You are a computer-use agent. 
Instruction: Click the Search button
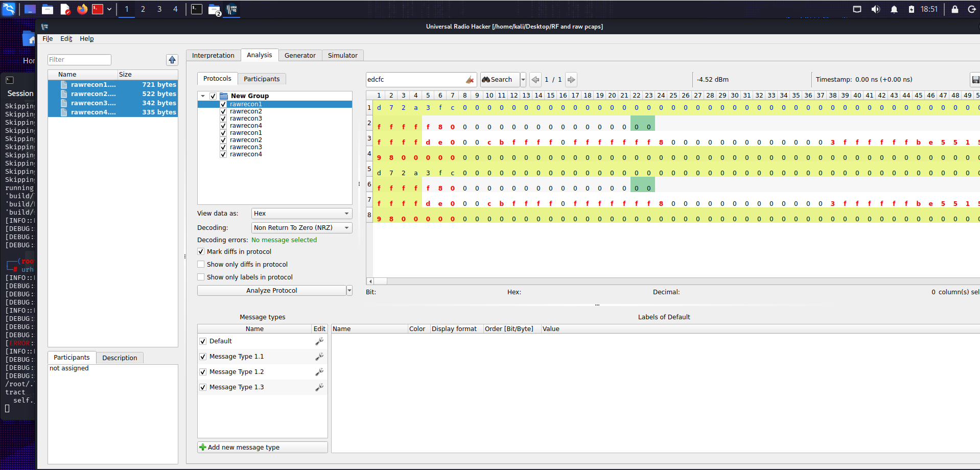[x=500, y=80]
